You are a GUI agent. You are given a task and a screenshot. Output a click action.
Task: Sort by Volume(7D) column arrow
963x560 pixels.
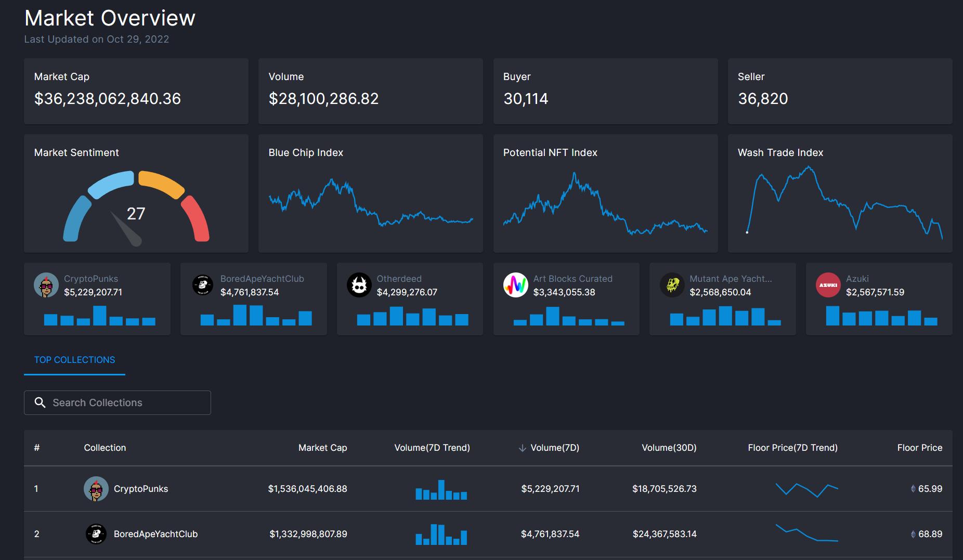tap(523, 448)
